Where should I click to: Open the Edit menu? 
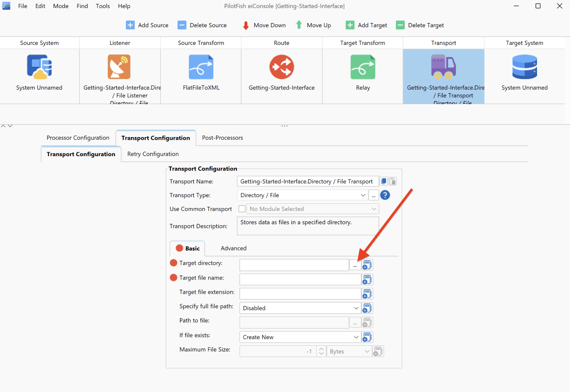point(41,6)
